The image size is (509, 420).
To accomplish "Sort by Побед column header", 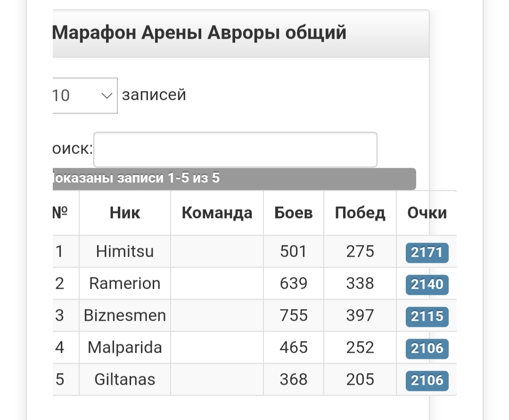I will point(360,213).
